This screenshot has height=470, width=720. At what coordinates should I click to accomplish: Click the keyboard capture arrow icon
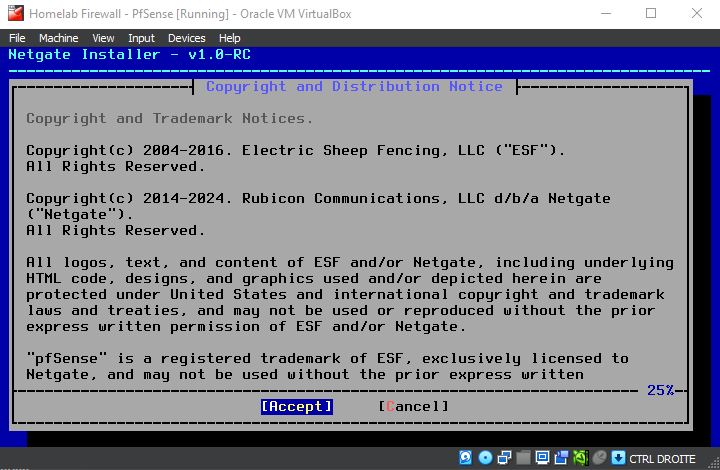[618, 458]
